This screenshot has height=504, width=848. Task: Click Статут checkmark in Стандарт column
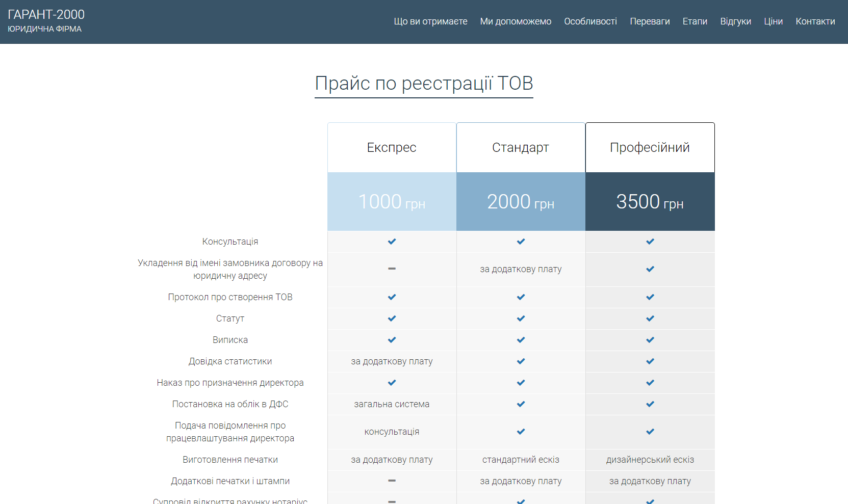click(521, 319)
